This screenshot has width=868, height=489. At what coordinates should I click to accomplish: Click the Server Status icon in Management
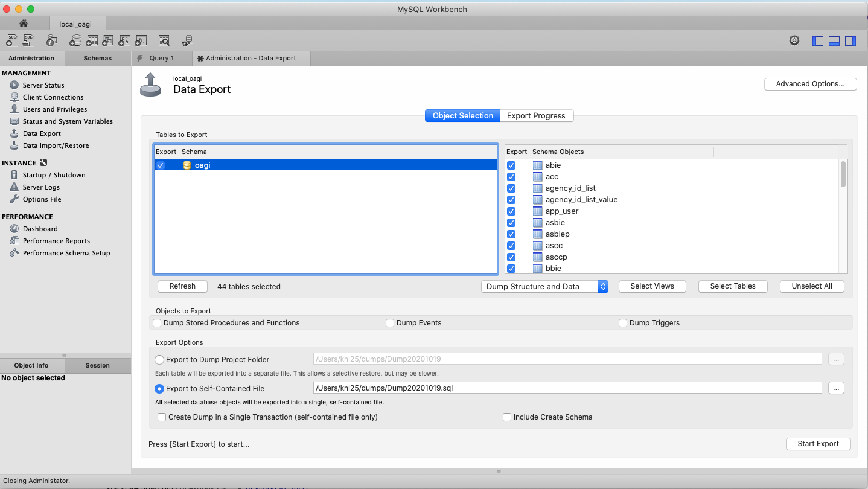[14, 85]
